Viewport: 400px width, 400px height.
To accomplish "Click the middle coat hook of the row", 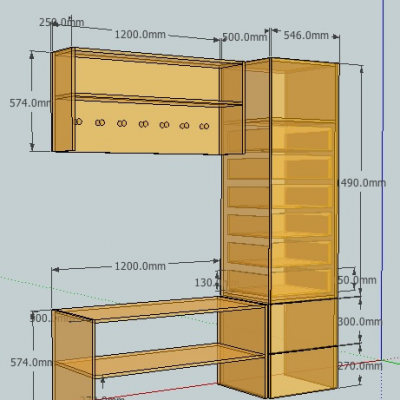I will pos(144,124).
